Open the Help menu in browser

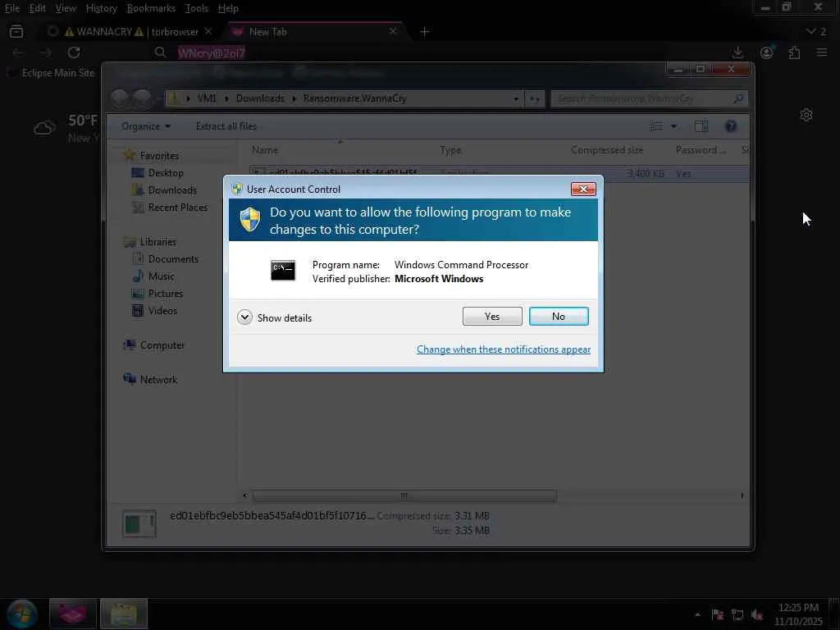coord(228,8)
